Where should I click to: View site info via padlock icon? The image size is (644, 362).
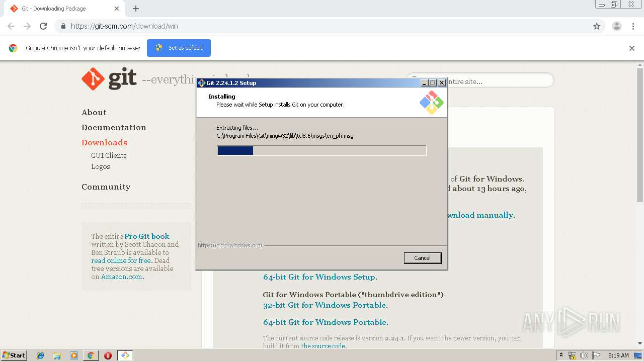63,26
